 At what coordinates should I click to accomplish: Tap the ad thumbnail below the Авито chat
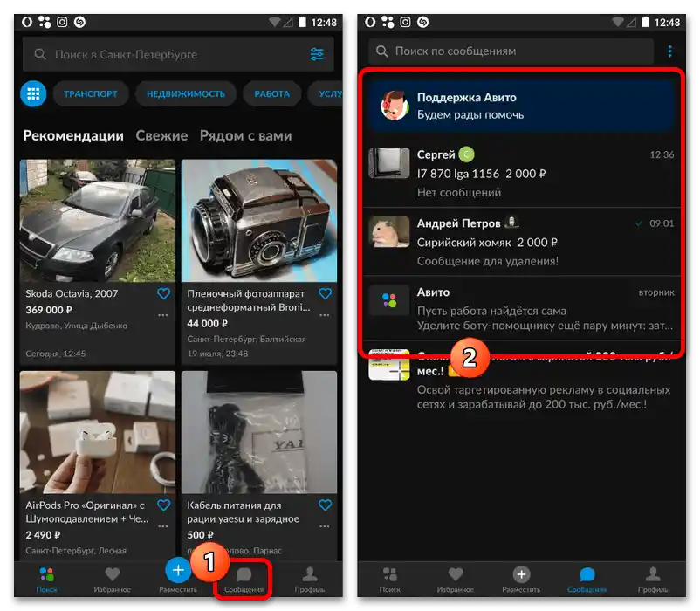click(x=388, y=365)
